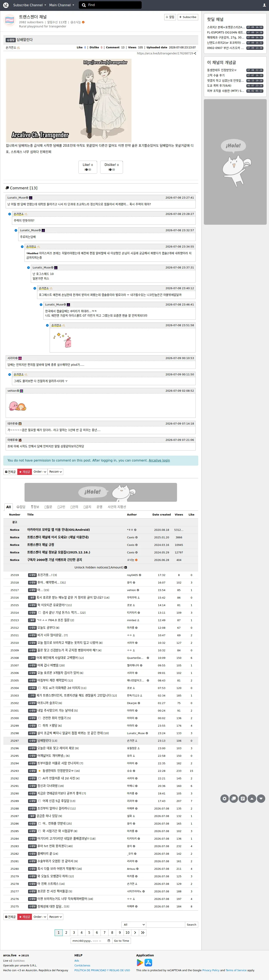Open the footer Contáctenos link

(82, 966)
